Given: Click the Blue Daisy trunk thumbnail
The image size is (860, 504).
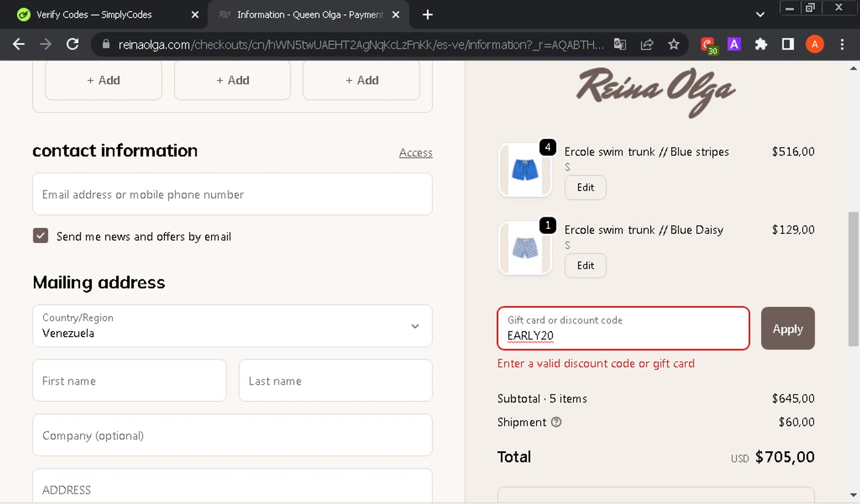Looking at the screenshot, I should 525,248.
